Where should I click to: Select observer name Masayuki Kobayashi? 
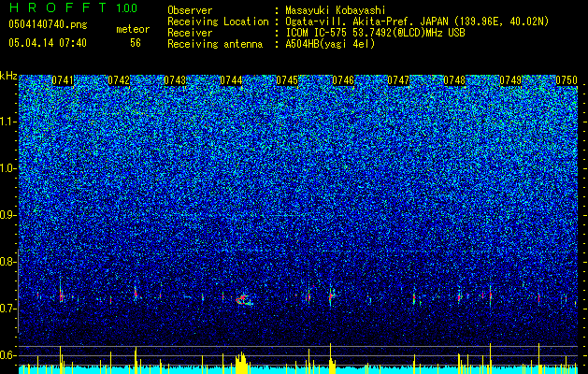coord(336,10)
